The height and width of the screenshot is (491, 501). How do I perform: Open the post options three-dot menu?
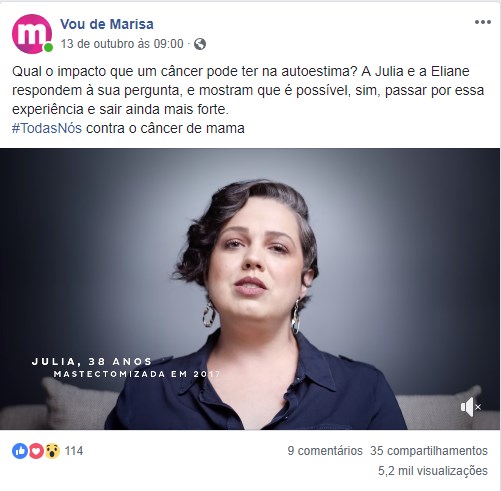483,22
